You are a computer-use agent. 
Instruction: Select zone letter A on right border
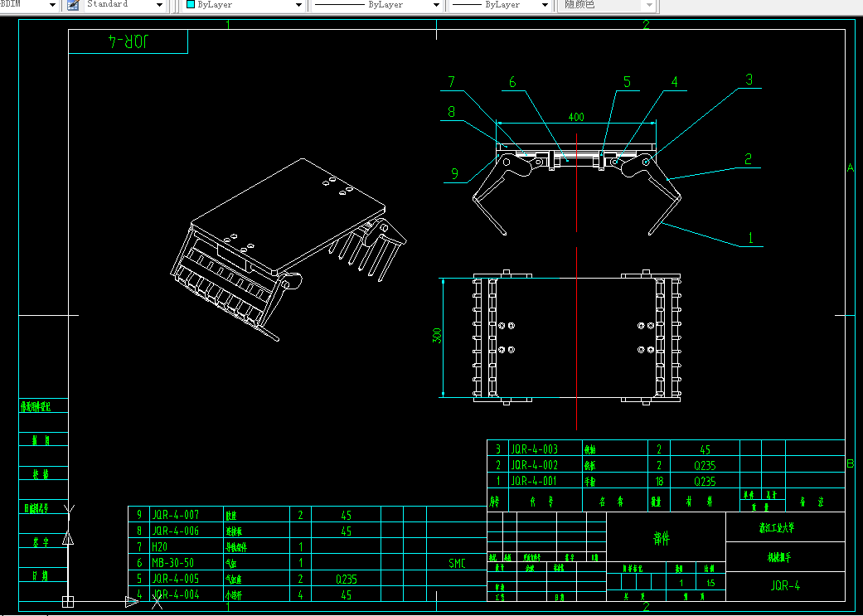[851, 168]
